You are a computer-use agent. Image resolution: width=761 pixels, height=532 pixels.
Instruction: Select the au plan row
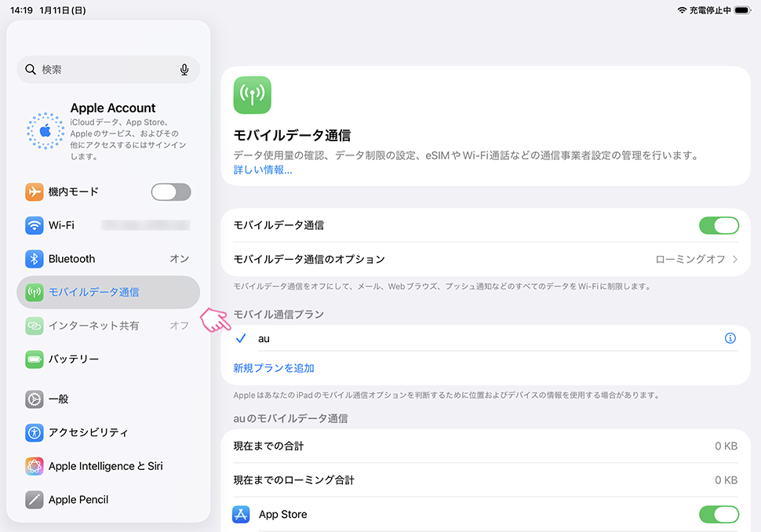[x=471, y=339]
